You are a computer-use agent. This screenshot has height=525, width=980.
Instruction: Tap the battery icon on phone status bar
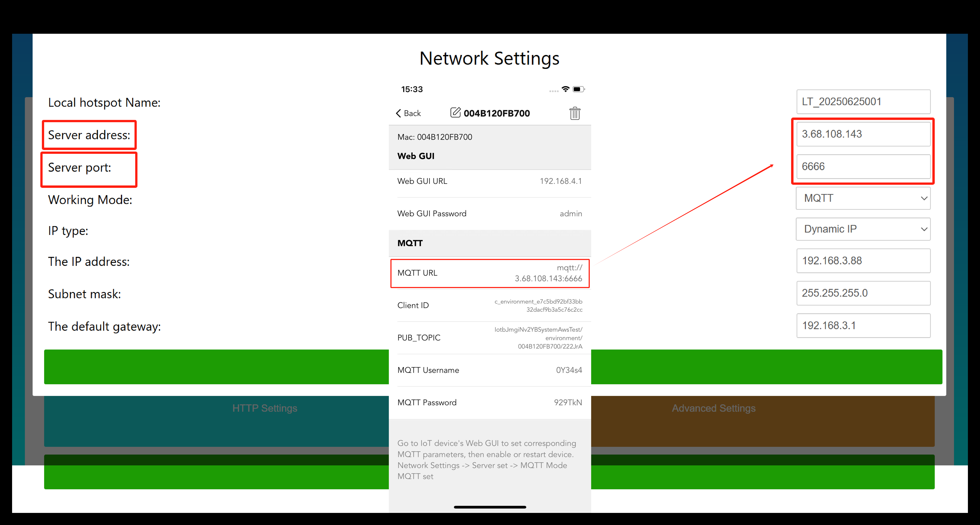tap(578, 89)
